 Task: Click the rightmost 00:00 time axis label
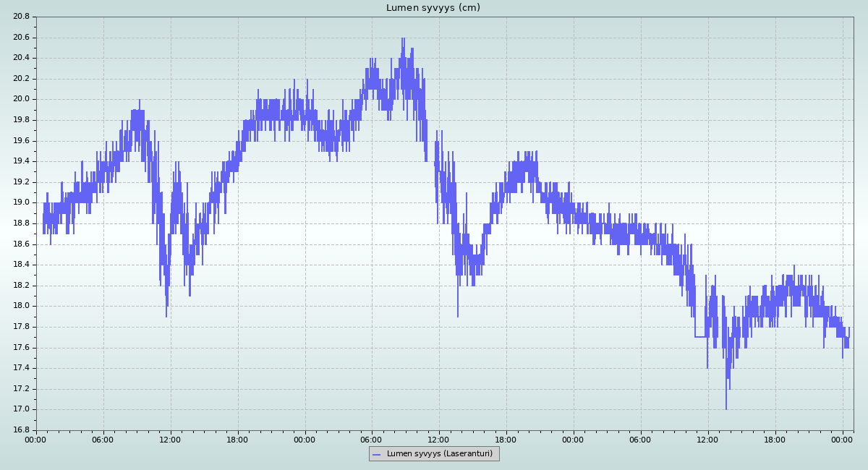pos(842,440)
